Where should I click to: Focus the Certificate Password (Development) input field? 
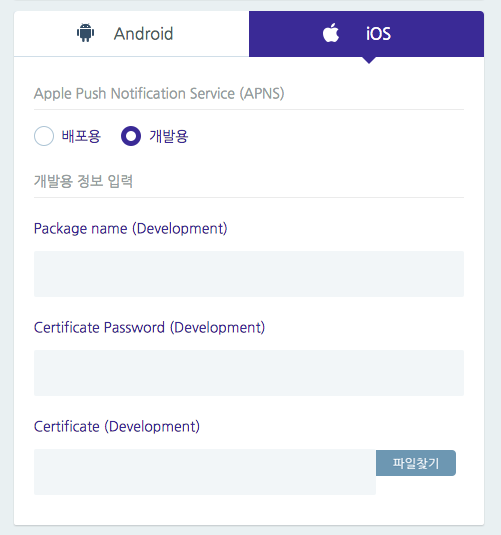249,373
